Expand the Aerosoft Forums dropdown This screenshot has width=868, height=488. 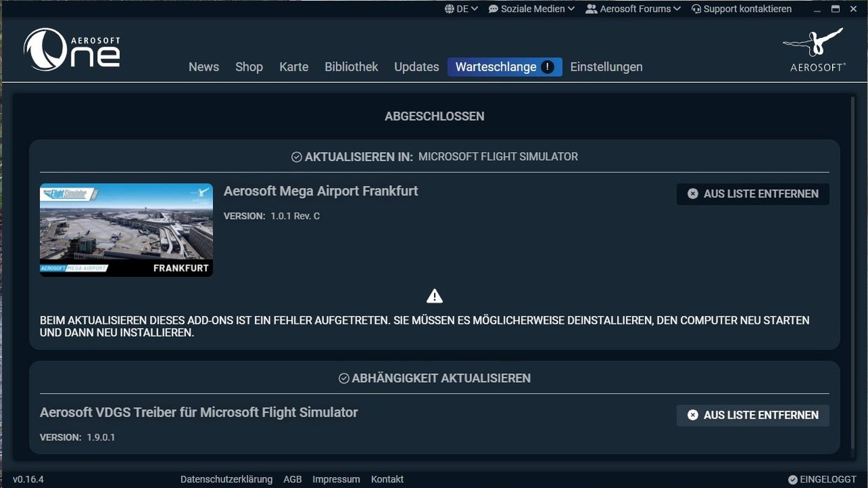pyautogui.click(x=633, y=9)
